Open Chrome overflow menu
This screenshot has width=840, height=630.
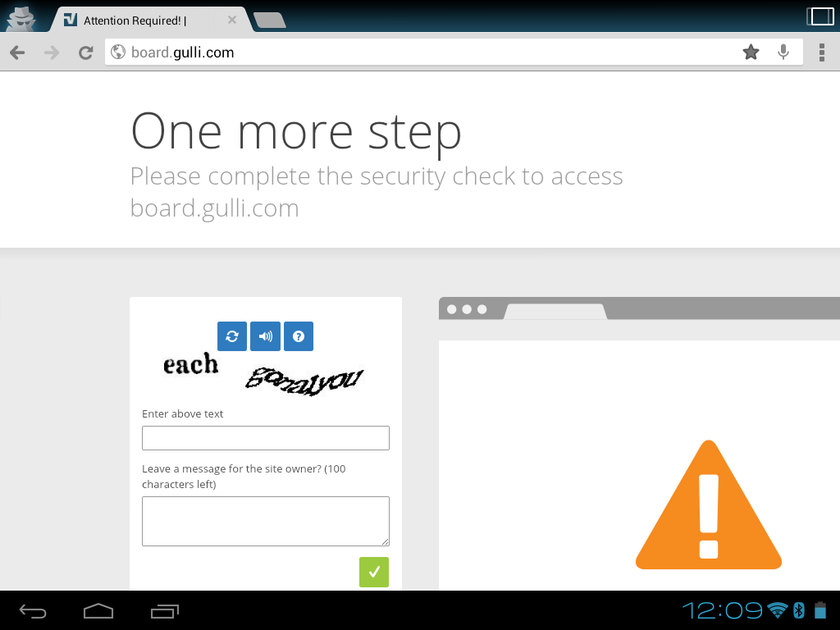point(822,52)
